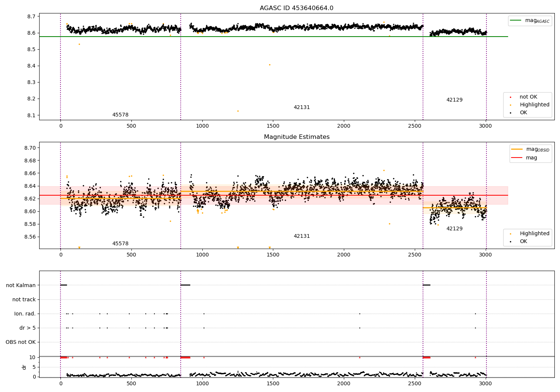Click the OK marker in middle plot legend
This screenshot has width=560, height=392.
point(510,242)
